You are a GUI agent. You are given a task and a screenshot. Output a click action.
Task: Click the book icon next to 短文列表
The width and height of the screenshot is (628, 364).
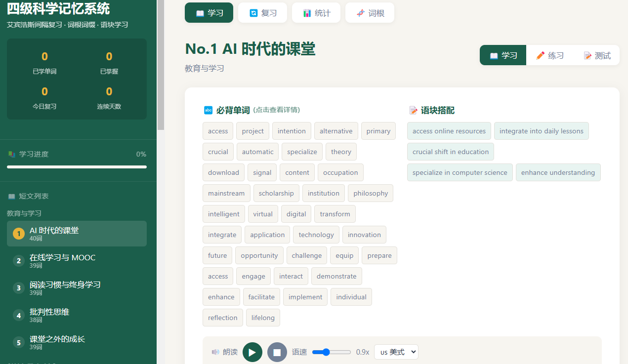12,196
